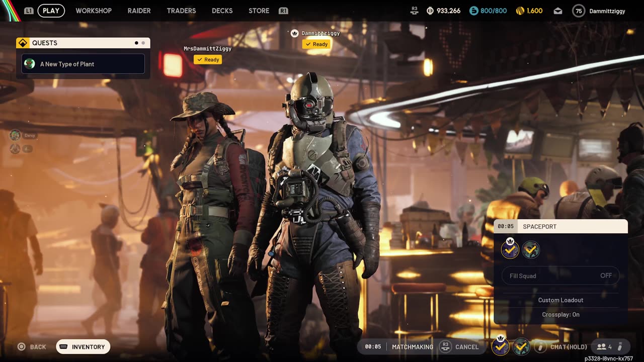
Task: Select the DECKS tab
Action: pos(222,11)
